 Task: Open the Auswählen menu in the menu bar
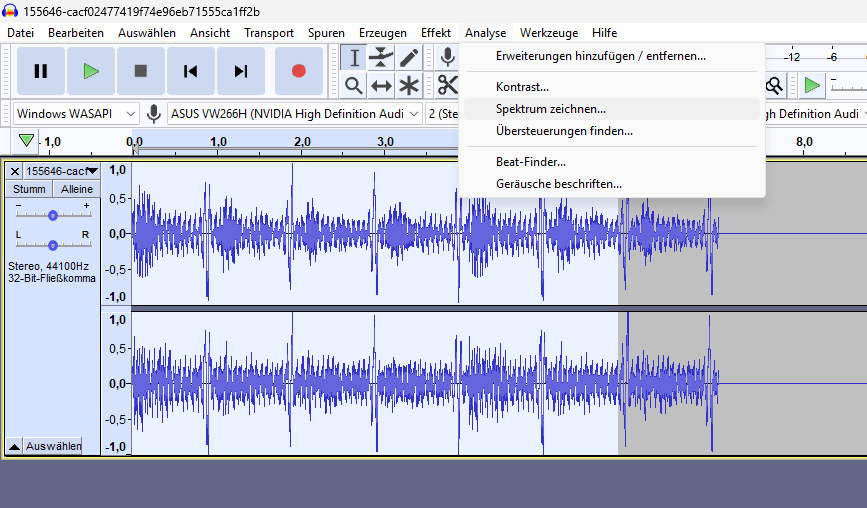click(147, 33)
